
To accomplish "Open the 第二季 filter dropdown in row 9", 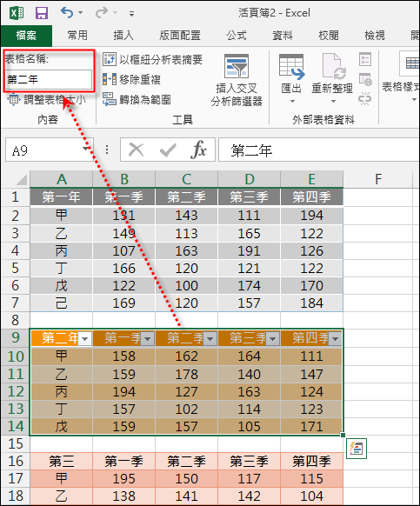I will tap(210, 339).
